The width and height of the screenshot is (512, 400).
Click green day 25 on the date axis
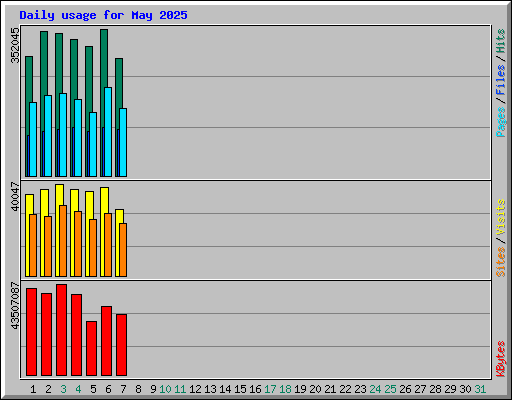click(x=390, y=389)
